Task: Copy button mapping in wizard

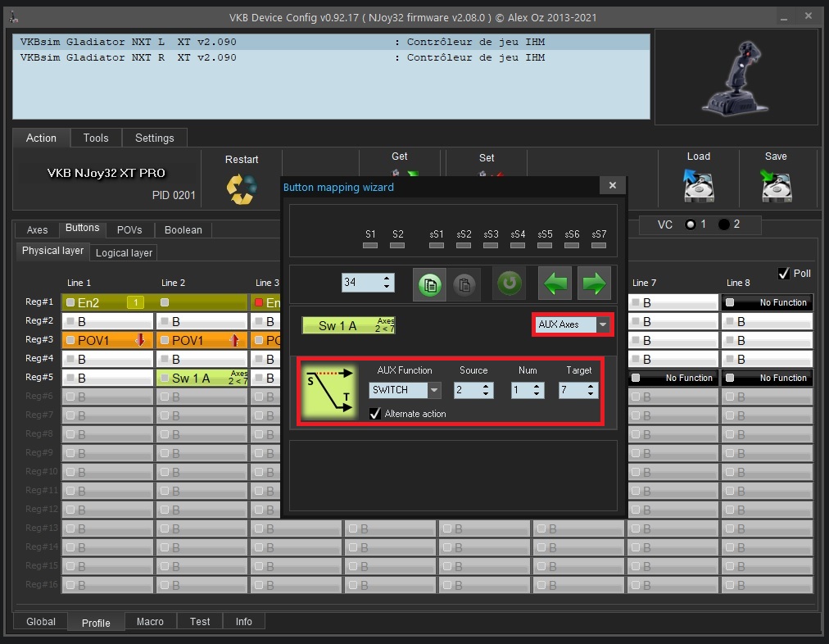Action: pos(430,284)
